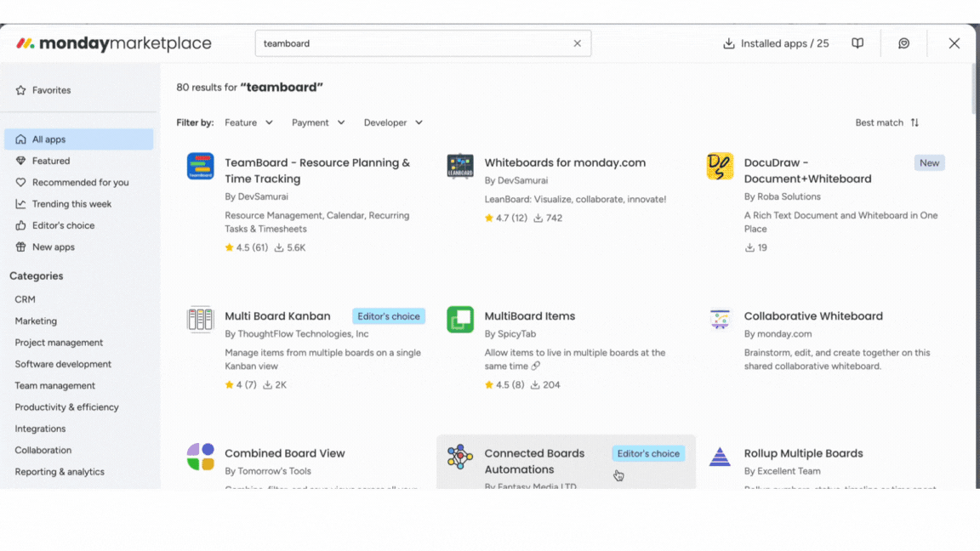Open Combined Board View app title
The width and height of the screenshot is (980, 551).
[x=285, y=453]
